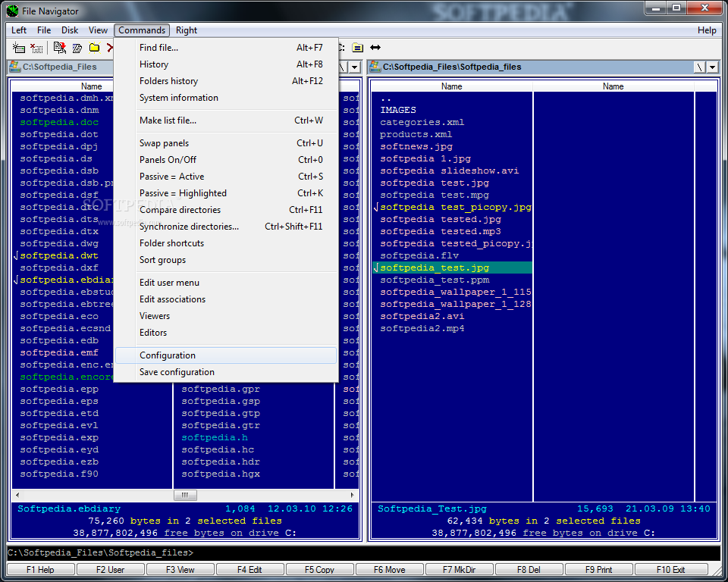Click the left panel drive icon
Viewport: 728px width, 582px height.
[14, 67]
